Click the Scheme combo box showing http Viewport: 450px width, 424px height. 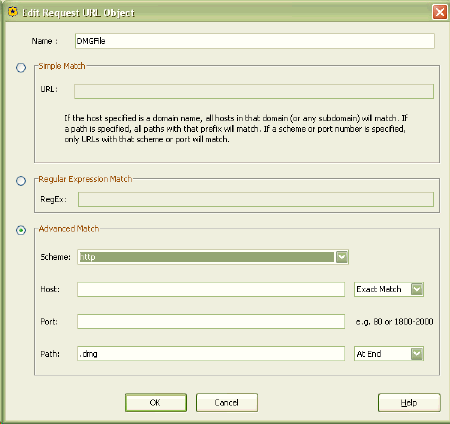213,257
